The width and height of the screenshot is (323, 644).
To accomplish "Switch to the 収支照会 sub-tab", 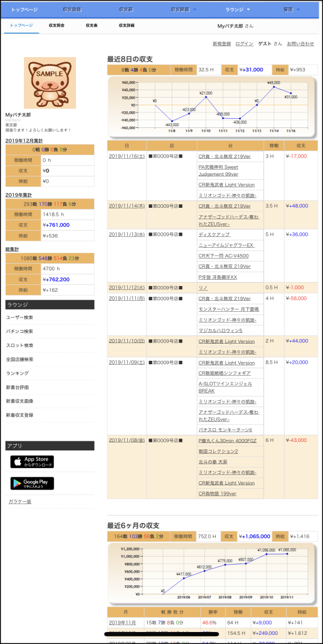I will coord(56,26).
